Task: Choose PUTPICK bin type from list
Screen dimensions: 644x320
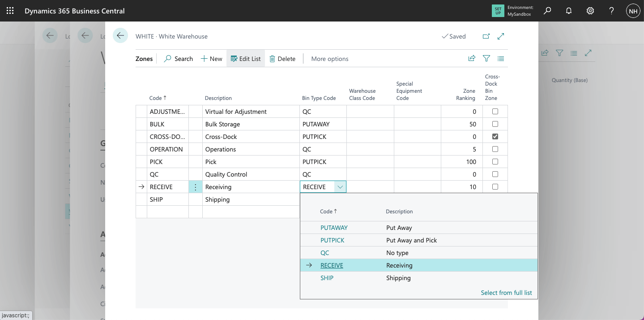Action: (x=333, y=240)
